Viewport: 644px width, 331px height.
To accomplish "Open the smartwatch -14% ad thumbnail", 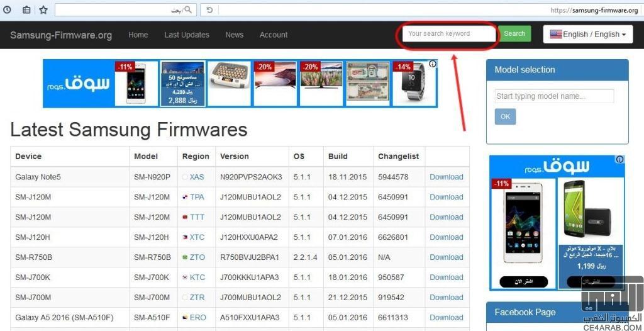I will 414,84.
